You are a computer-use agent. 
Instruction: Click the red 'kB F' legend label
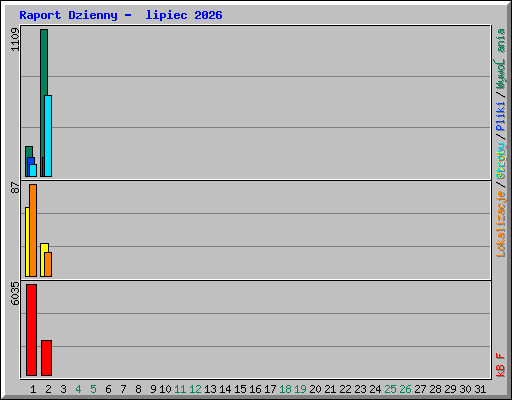(x=501, y=365)
